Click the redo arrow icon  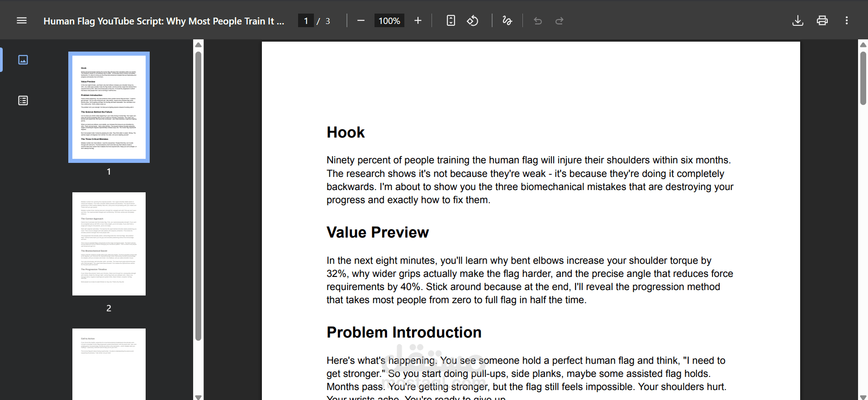pyautogui.click(x=560, y=21)
